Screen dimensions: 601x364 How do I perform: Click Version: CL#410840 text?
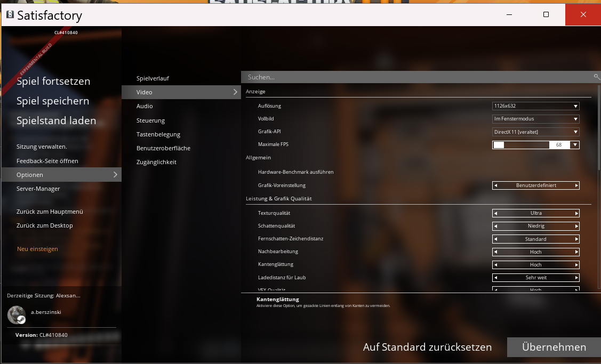click(x=42, y=335)
